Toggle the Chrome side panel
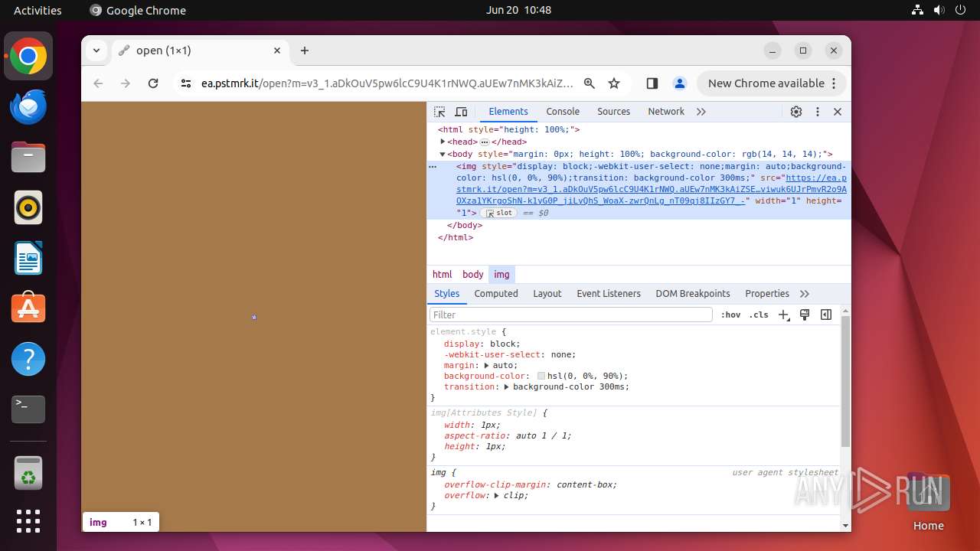 [x=652, y=83]
